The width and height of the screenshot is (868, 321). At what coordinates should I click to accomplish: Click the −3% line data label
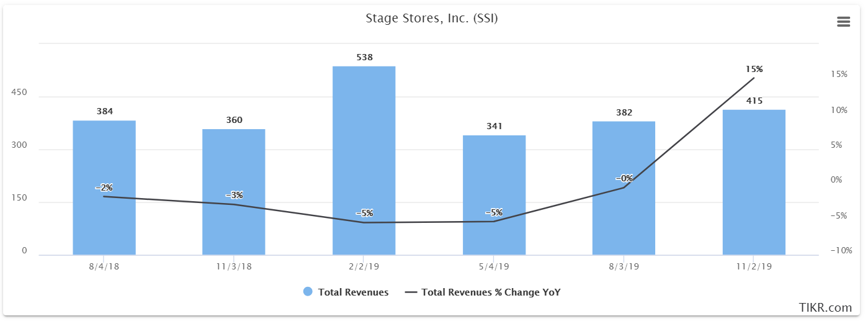tap(234, 195)
